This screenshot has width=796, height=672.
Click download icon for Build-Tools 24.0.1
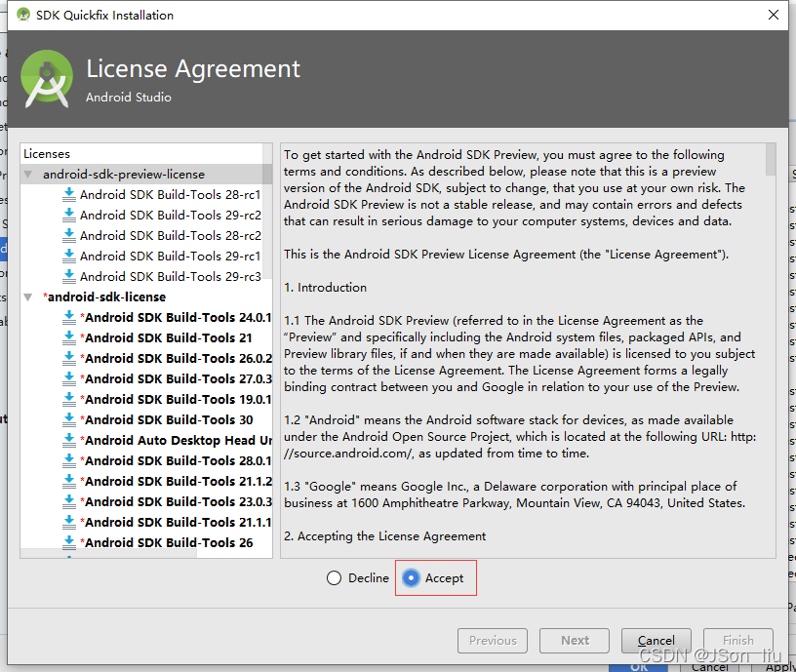pos(68,318)
